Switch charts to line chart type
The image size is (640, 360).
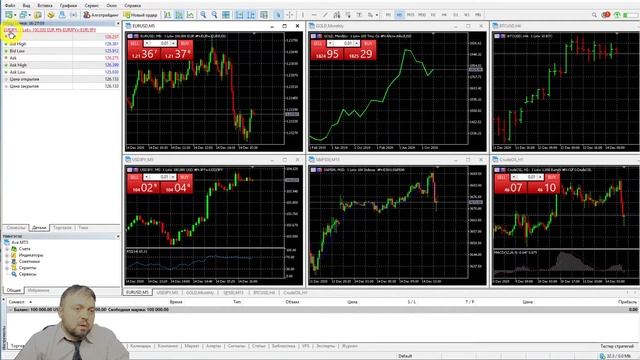[190, 15]
